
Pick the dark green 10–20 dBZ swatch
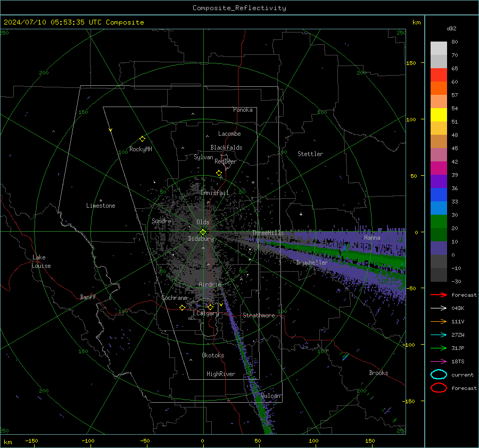(x=439, y=234)
